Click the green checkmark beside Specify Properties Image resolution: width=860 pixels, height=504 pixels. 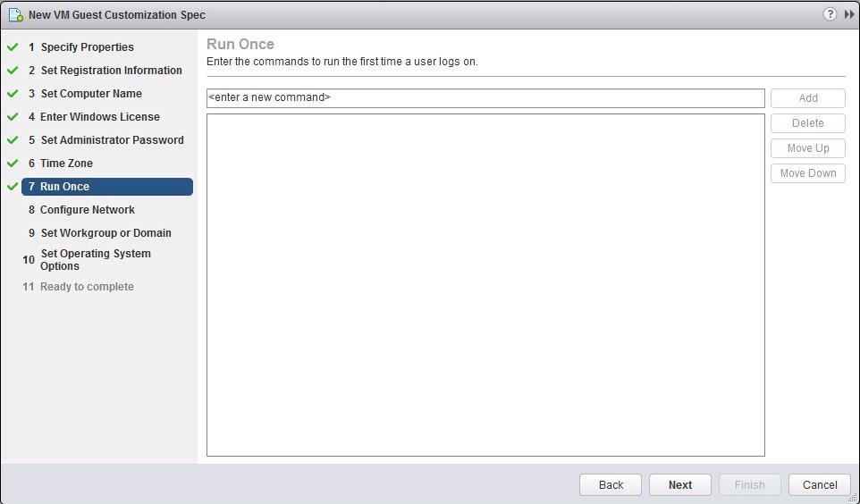tap(13, 47)
